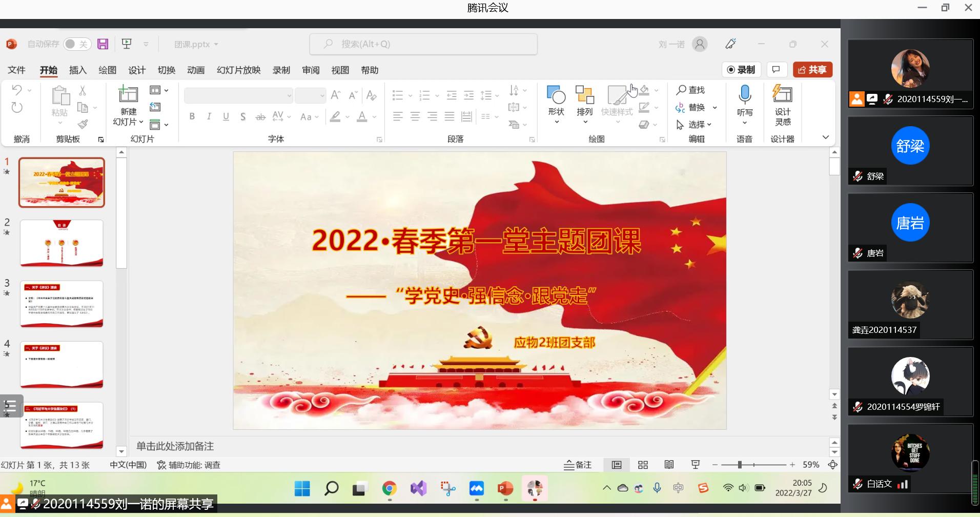Viewport: 980px width, 517px height.
Task: Click the Redo icon
Action: click(x=17, y=107)
